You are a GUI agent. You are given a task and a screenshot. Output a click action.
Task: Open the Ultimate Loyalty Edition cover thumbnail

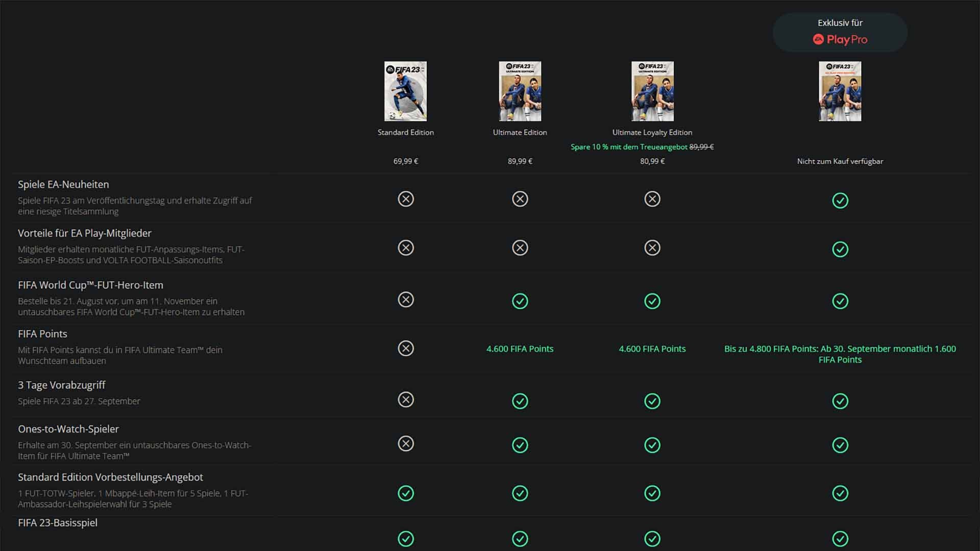[652, 91]
